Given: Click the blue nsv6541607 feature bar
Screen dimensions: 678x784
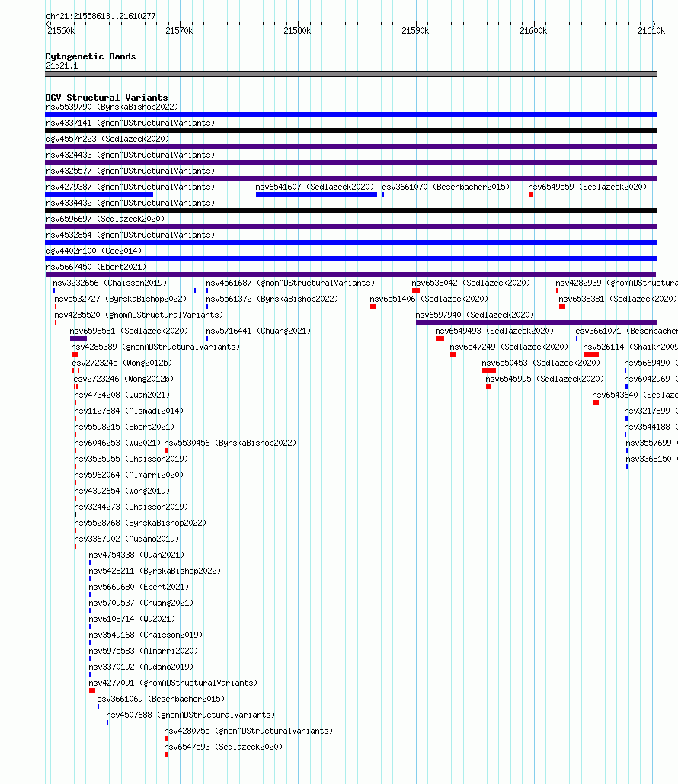Looking at the screenshot, I should coord(316,194).
